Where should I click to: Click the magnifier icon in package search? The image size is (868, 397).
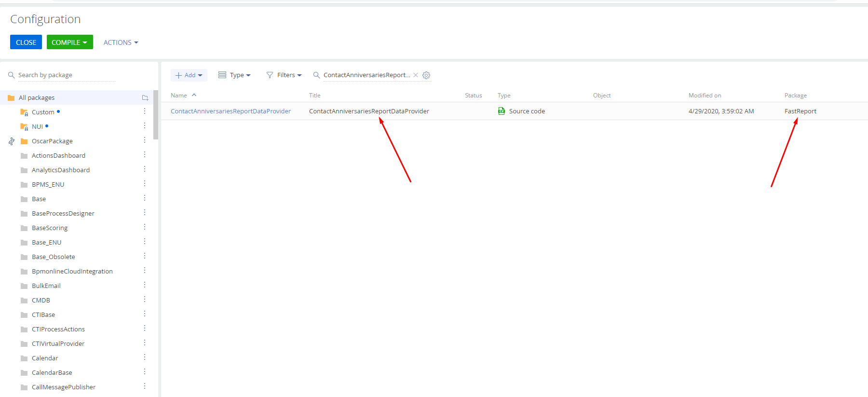pyautogui.click(x=12, y=75)
